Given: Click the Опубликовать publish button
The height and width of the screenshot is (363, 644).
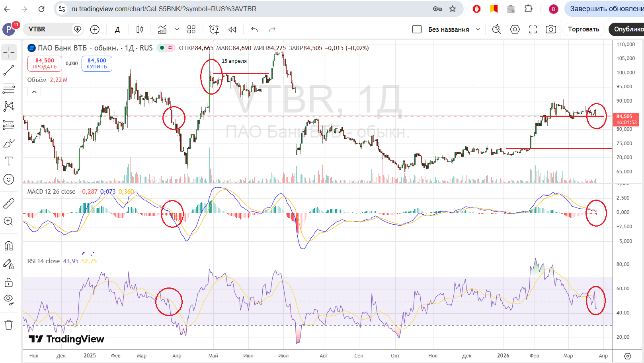Looking at the screenshot, I should coord(627,29).
